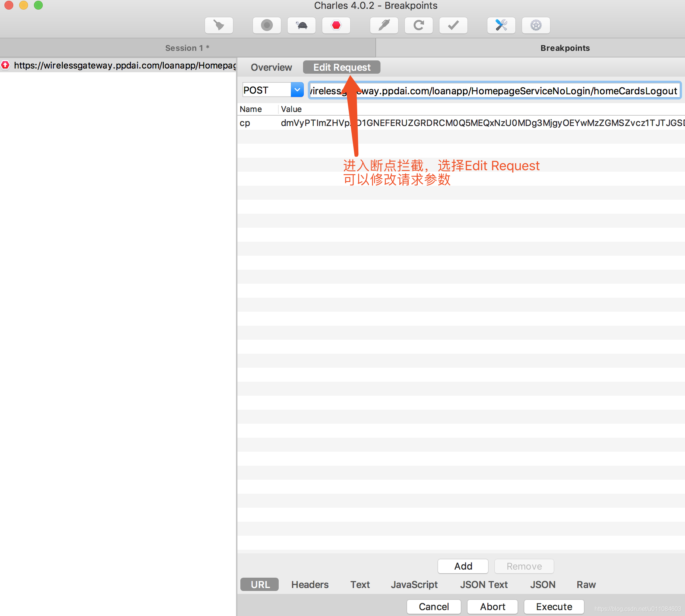Click the Remove button
Viewport: 685px width, 616px height.
point(524,566)
